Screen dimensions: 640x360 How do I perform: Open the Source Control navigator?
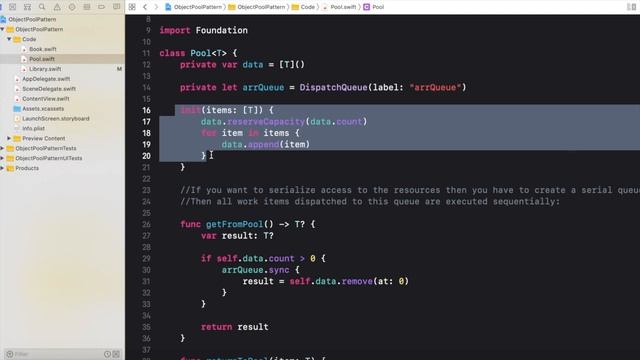[x=12, y=7]
